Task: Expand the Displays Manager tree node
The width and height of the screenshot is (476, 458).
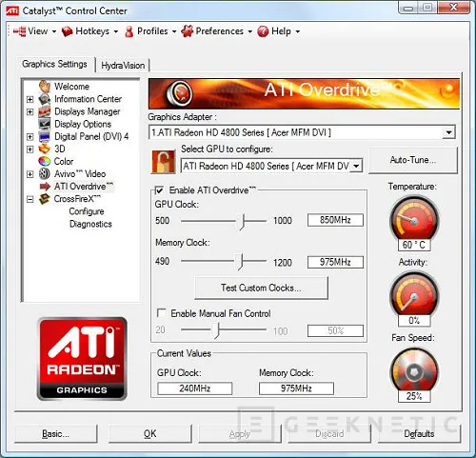Action: click(30, 112)
